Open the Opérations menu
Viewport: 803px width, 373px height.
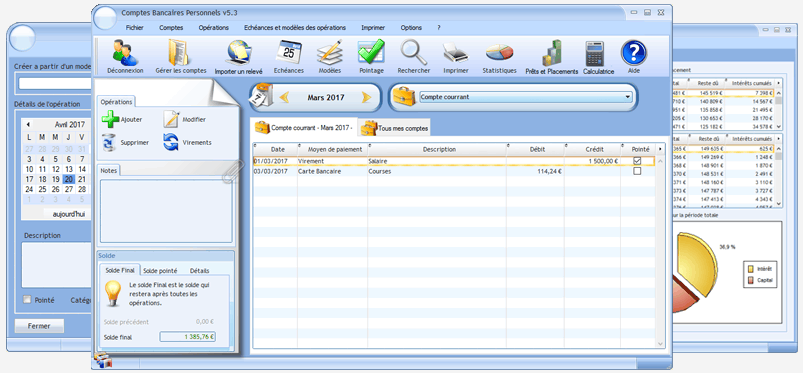[214, 28]
